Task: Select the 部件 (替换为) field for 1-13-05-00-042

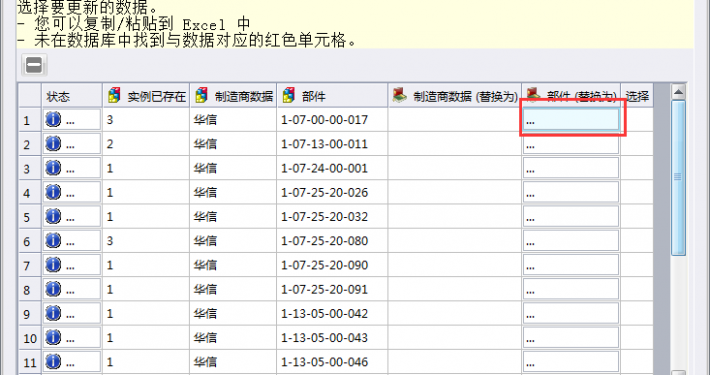Action: click(571, 313)
